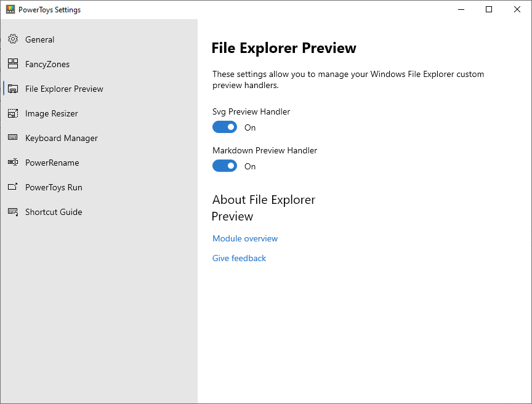The image size is (532, 404).
Task: Turn off the Svg Preview Handler toggle
Action: pos(225,127)
